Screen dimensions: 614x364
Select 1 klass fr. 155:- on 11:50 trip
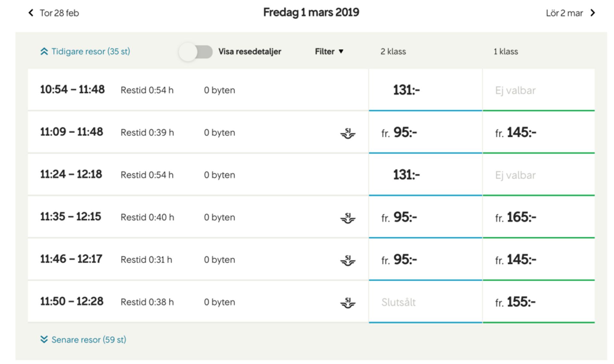pos(539,302)
